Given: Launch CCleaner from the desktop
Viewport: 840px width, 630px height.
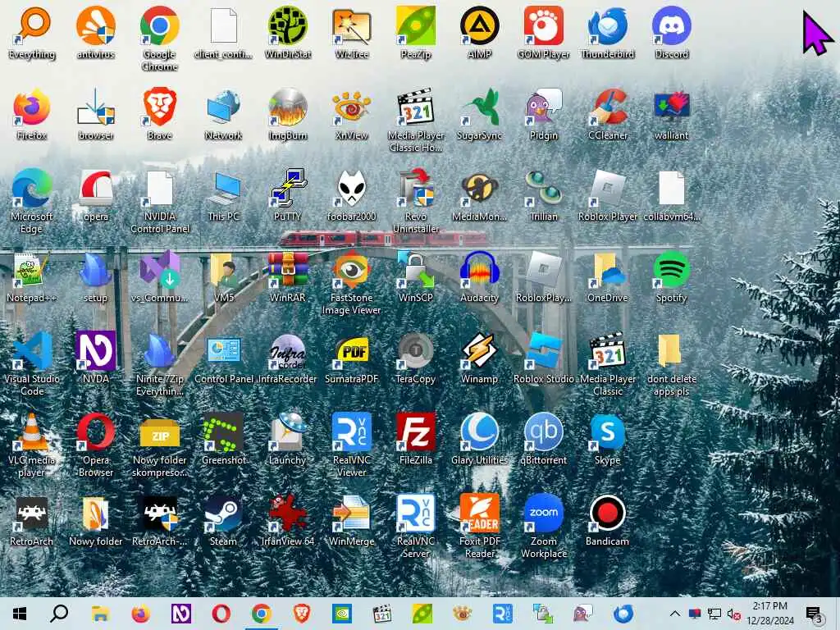Looking at the screenshot, I should pos(608,114).
